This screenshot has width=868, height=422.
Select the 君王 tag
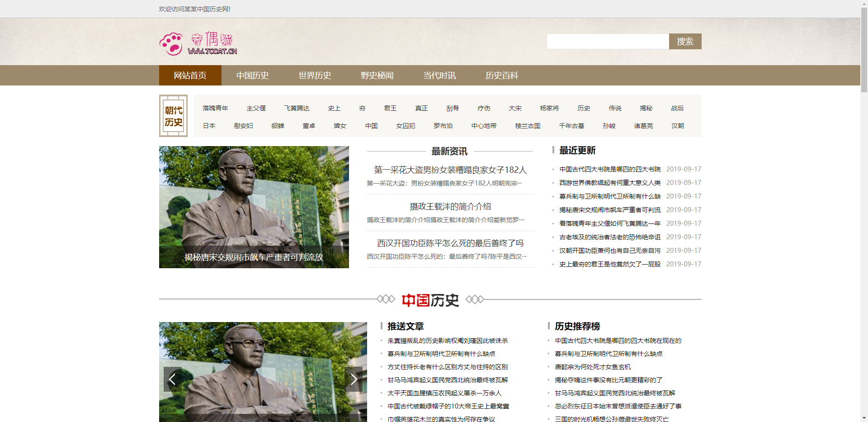click(x=391, y=108)
